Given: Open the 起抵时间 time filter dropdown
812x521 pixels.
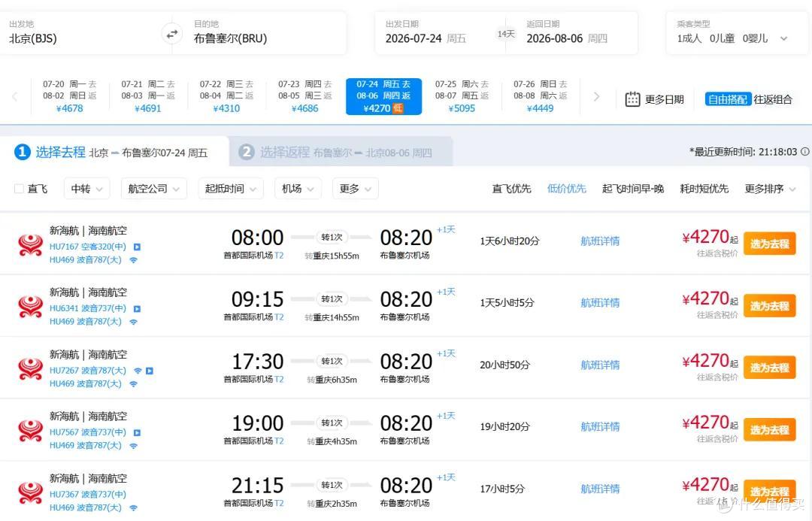Looking at the screenshot, I should pyautogui.click(x=231, y=189).
